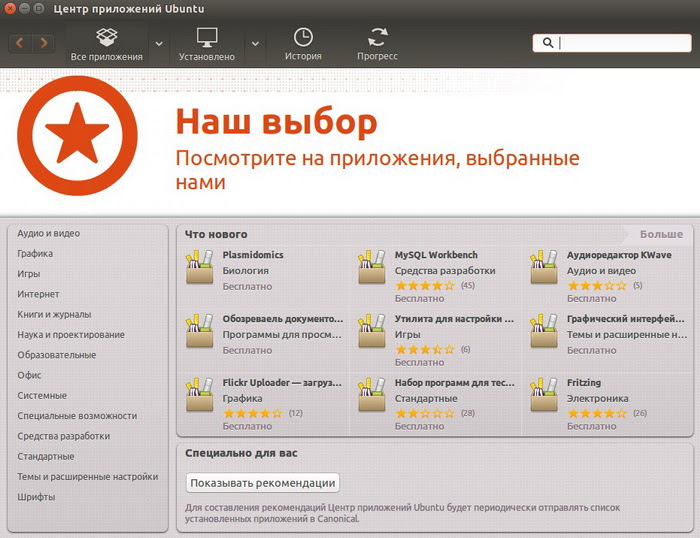
Task: Click the Plasmidomics package icon
Action: [x=200, y=267]
